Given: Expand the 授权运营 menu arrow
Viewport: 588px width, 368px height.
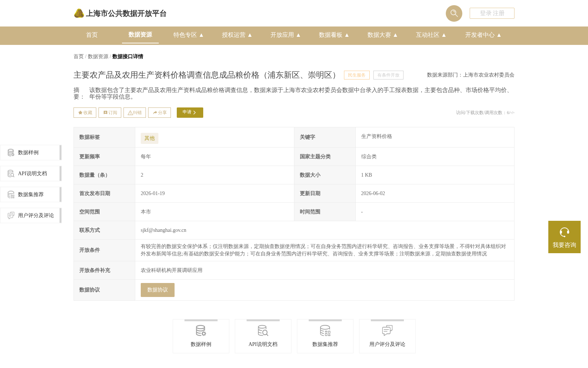Looking at the screenshot, I should tap(250, 35).
